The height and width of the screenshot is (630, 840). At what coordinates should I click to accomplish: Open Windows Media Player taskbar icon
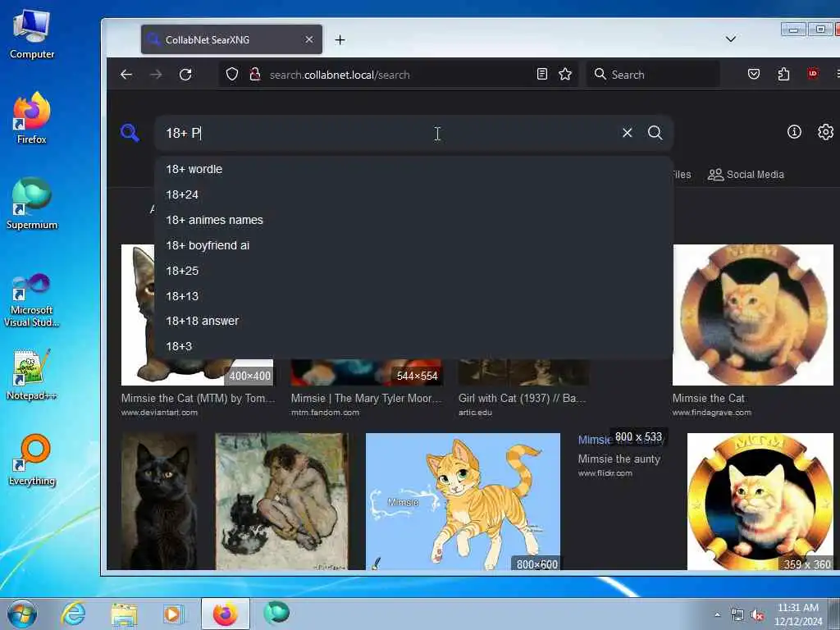click(x=173, y=614)
